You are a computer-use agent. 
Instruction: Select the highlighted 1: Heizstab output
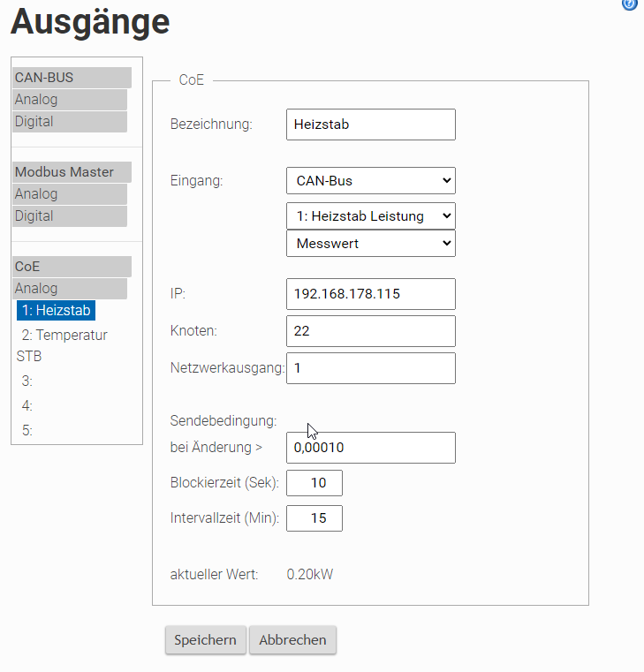[57, 310]
